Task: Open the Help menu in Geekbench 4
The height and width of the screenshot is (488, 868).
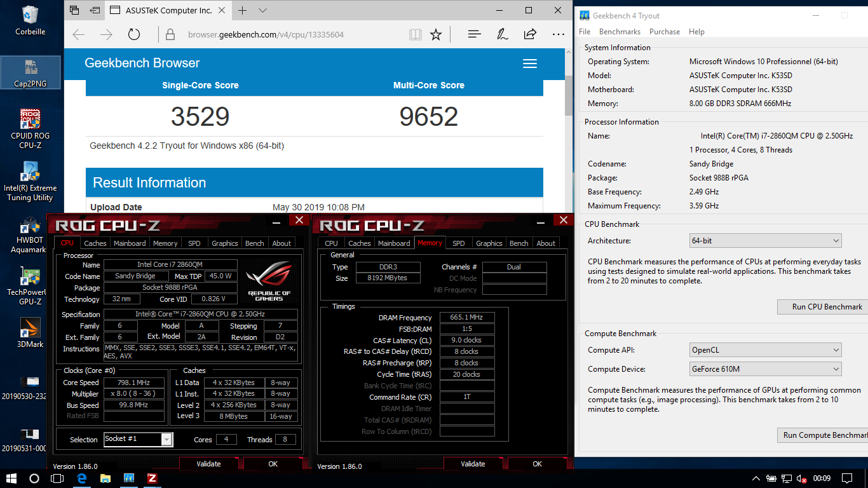Action: (x=696, y=32)
